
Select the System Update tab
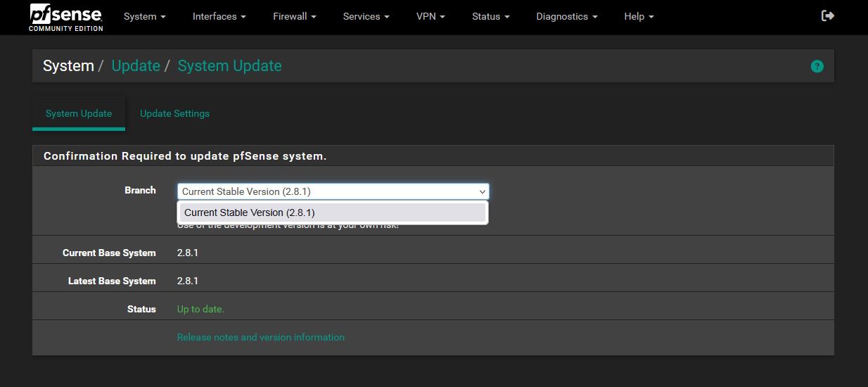click(79, 113)
